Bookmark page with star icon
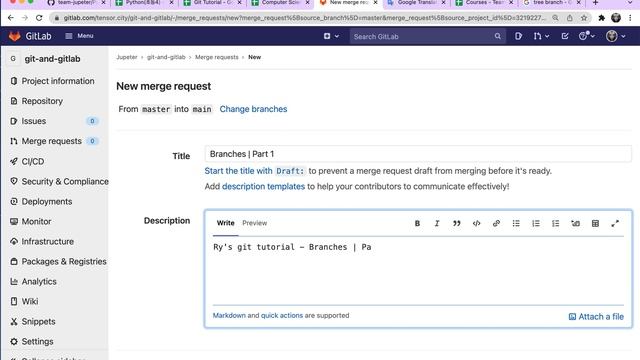 click(584, 18)
